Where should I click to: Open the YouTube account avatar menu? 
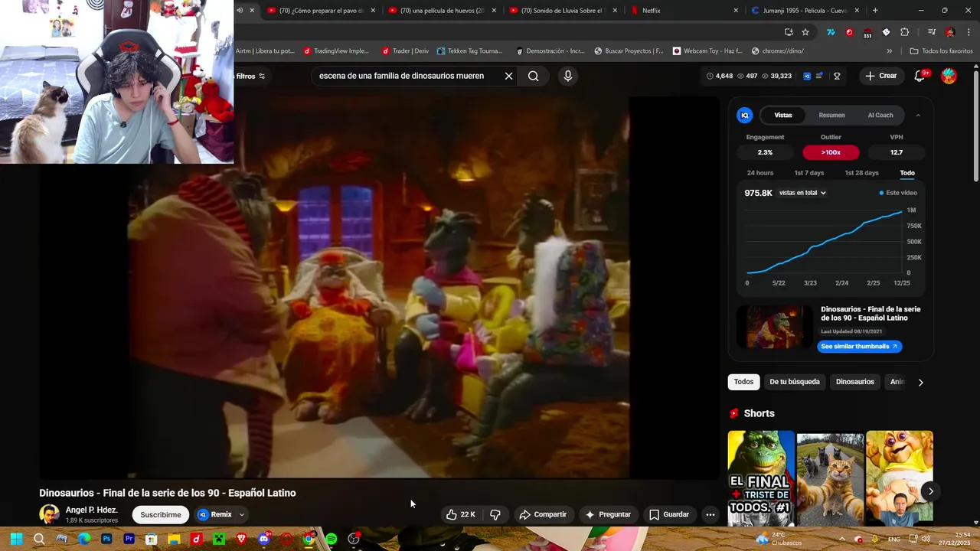[949, 76]
